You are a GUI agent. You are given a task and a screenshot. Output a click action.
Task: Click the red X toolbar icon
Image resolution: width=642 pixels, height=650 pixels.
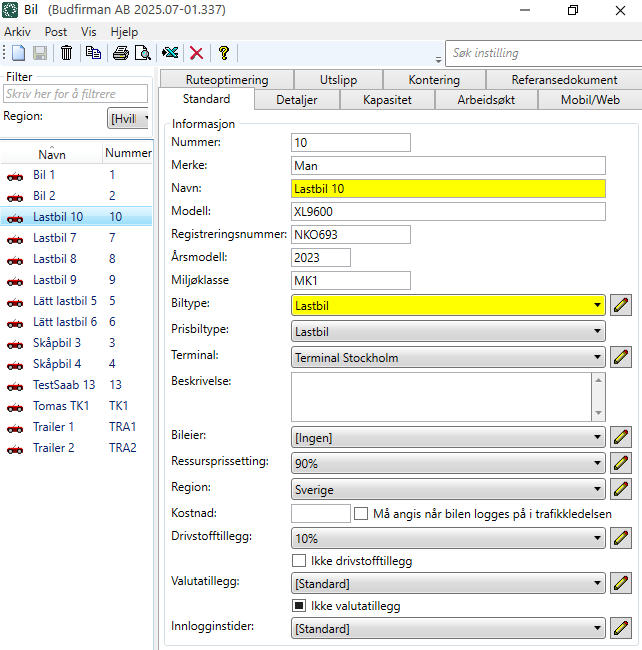(x=196, y=53)
